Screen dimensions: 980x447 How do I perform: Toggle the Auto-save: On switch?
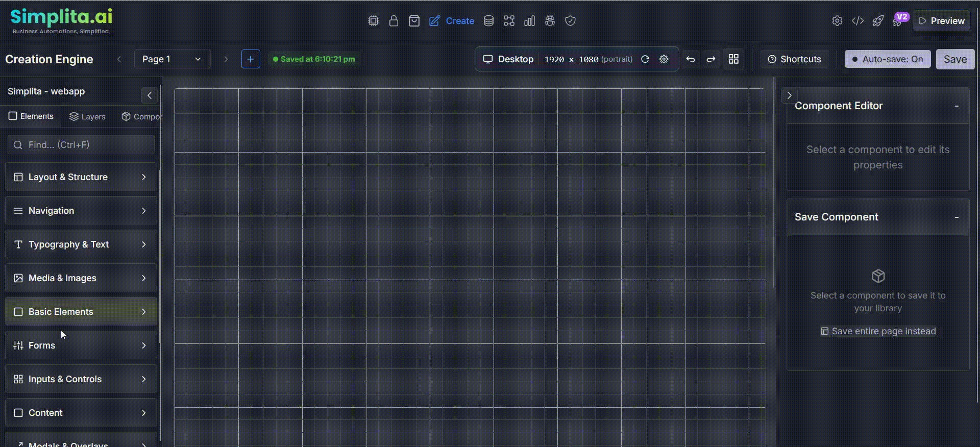[x=887, y=59]
